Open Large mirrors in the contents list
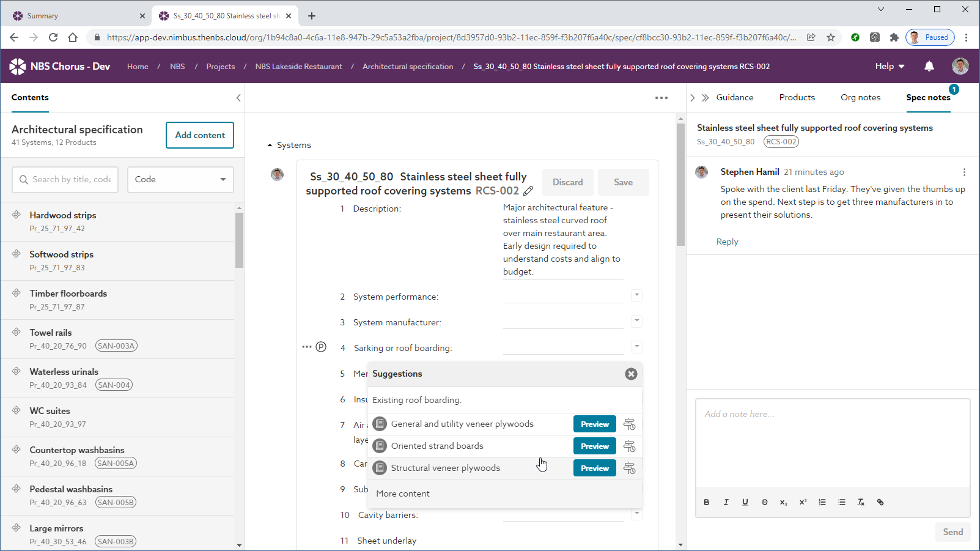980x551 pixels. 117,534
